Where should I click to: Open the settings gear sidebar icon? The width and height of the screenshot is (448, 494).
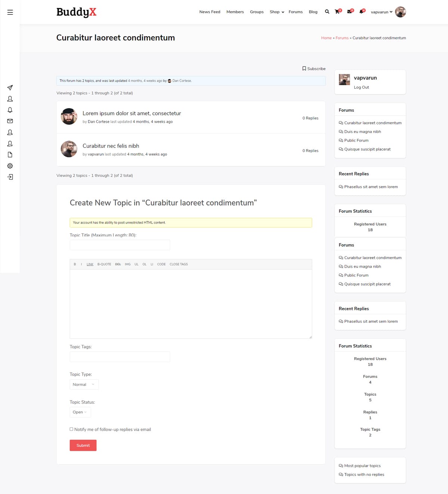[x=10, y=166]
